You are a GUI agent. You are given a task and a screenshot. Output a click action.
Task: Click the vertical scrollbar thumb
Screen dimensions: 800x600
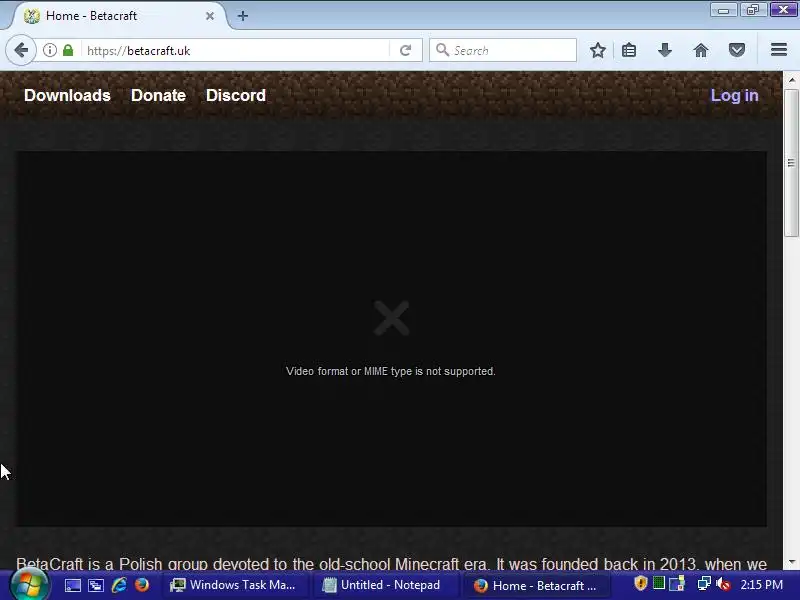click(x=791, y=163)
